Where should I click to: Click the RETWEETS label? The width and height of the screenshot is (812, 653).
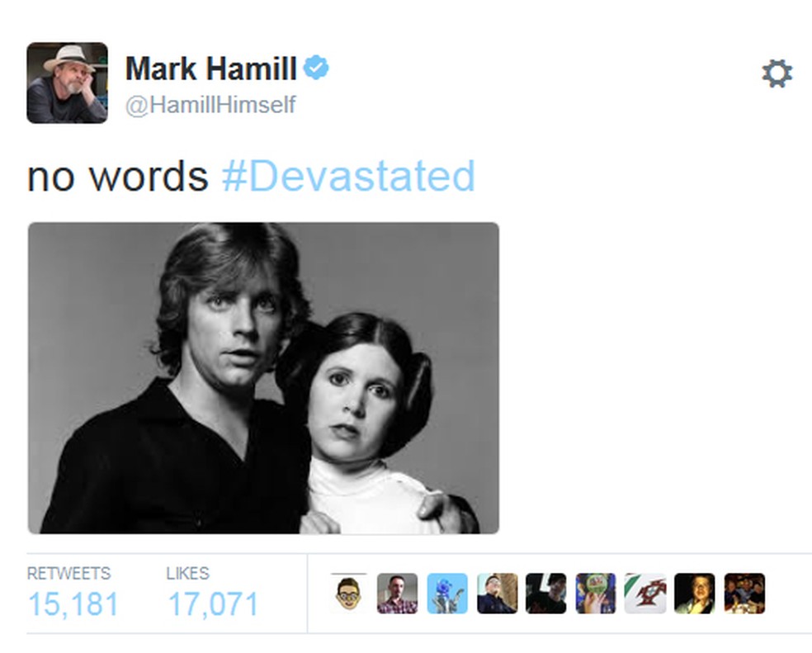click(x=68, y=573)
